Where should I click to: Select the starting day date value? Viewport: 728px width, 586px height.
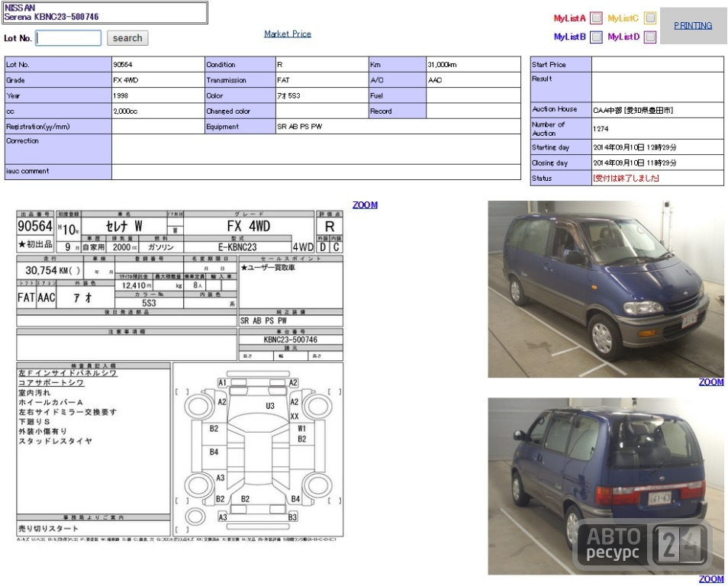tap(635, 147)
